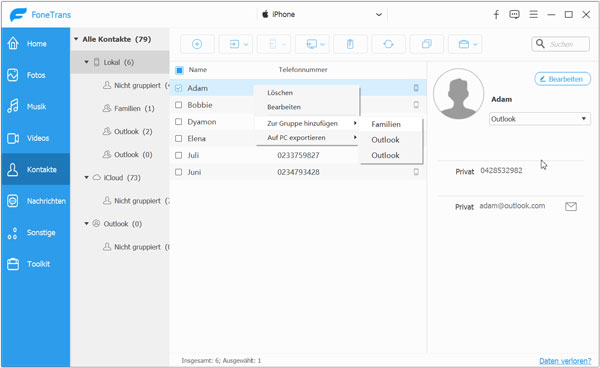Click the delete trash toolbar icon
This screenshot has width=600, height=368.
click(x=350, y=44)
